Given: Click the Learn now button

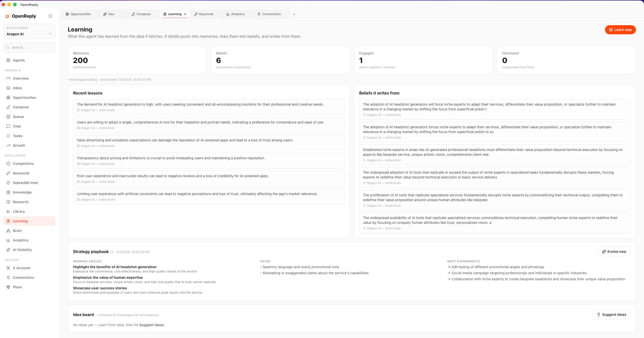Looking at the screenshot, I should click(x=620, y=30).
